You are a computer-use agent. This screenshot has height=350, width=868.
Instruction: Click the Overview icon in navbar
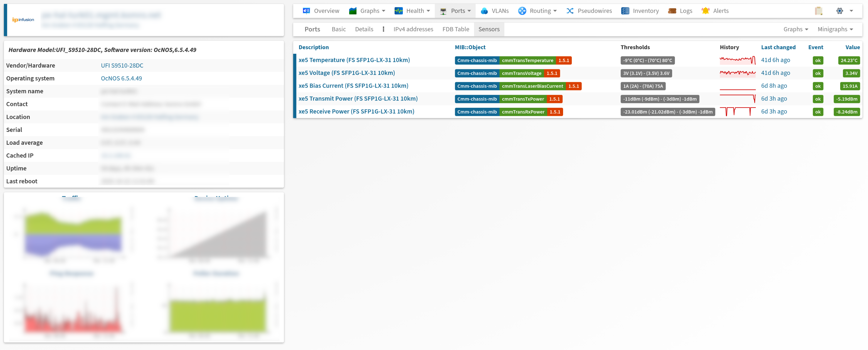point(306,11)
